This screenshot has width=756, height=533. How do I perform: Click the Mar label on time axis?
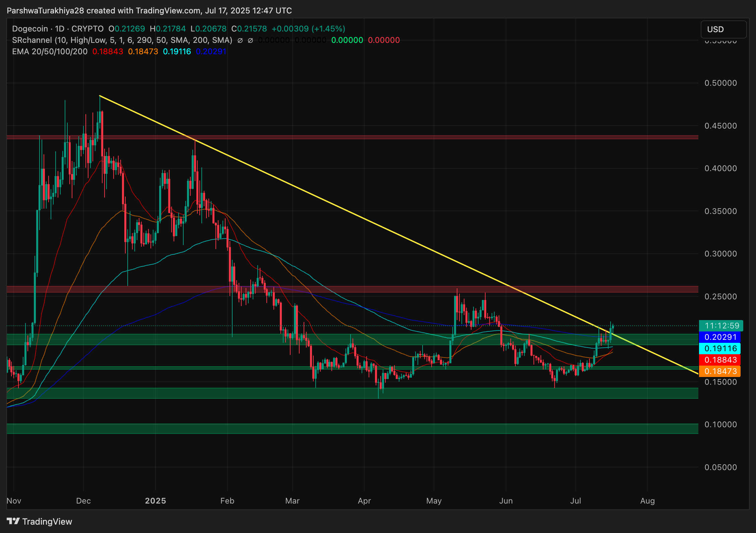292,501
